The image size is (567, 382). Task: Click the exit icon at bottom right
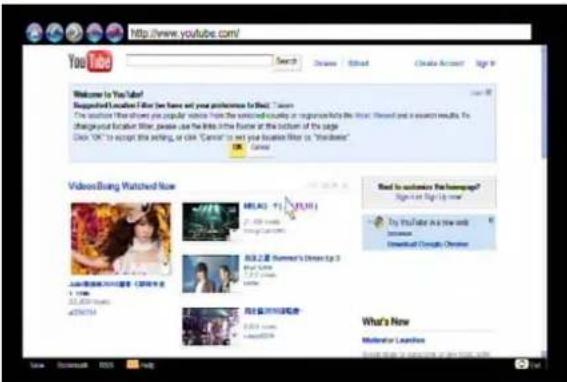pyautogui.click(x=521, y=364)
